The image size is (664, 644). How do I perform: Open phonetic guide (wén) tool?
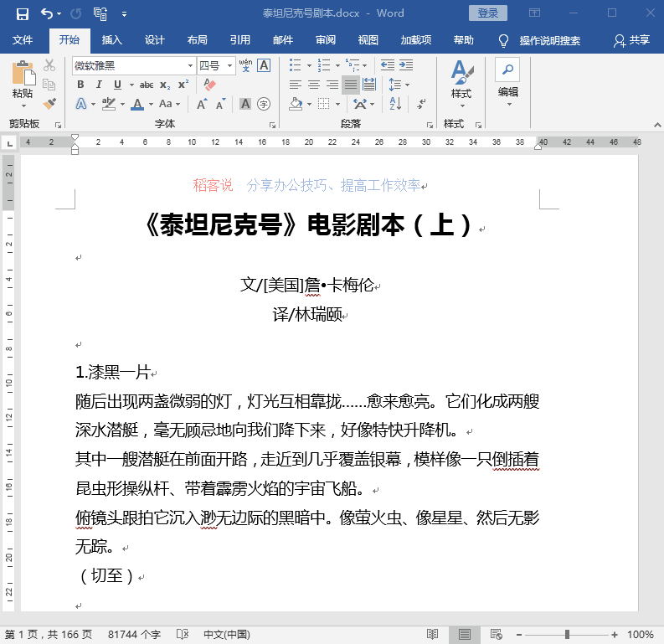click(245, 65)
